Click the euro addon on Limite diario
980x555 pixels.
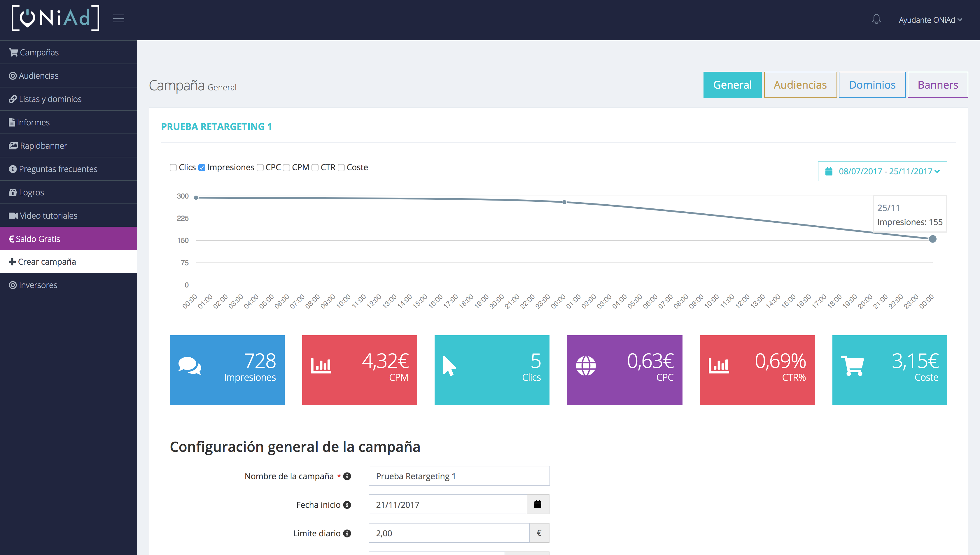539,533
